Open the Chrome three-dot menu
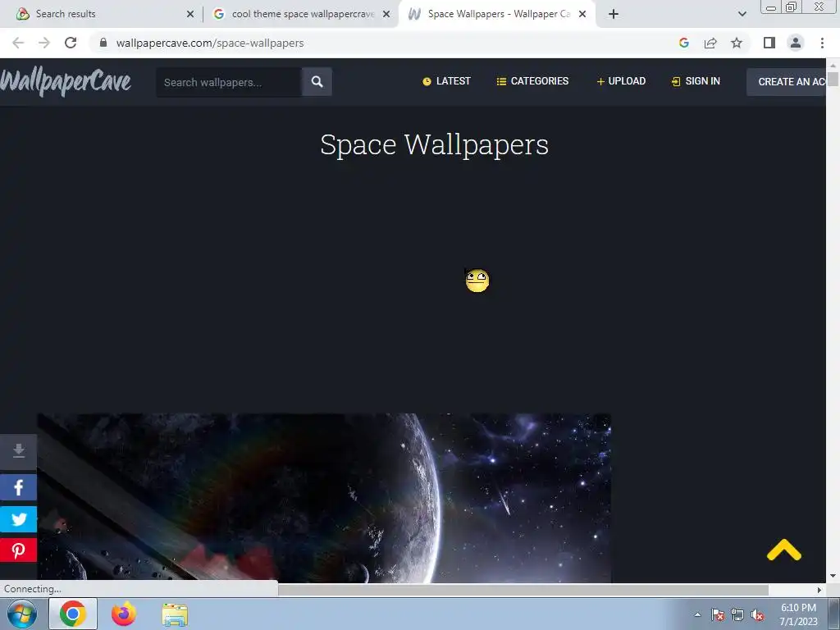The height and width of the screenshot is (630, 840). [822, 43]
